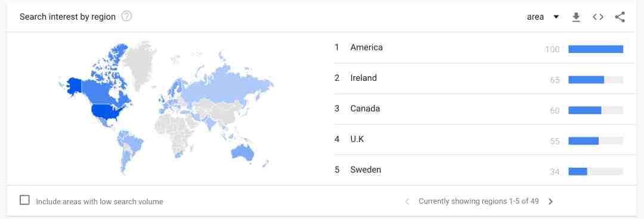Screen dimensions: 644x219
Task: Go to next page of regions
Action: tap(551, 201)
